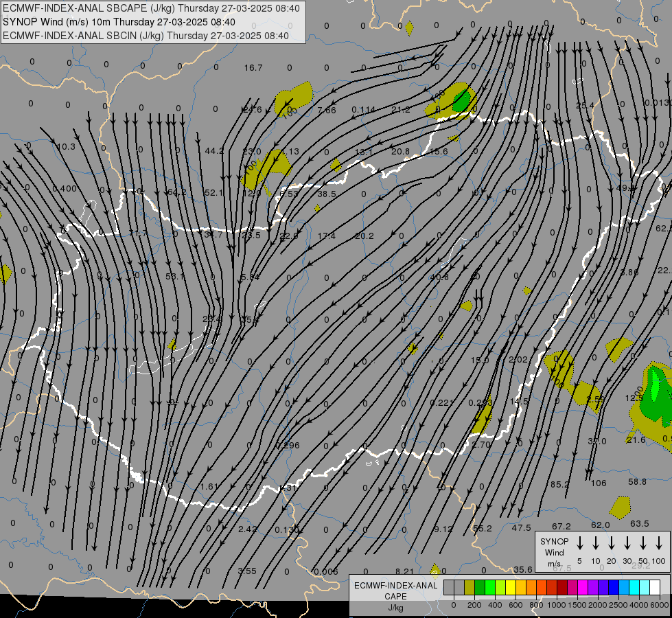Image resolution: width=672 pixels, height=618 pixels.
Task: Select the pure yellow CAPE legend swatch
Action: coord(511,588)
